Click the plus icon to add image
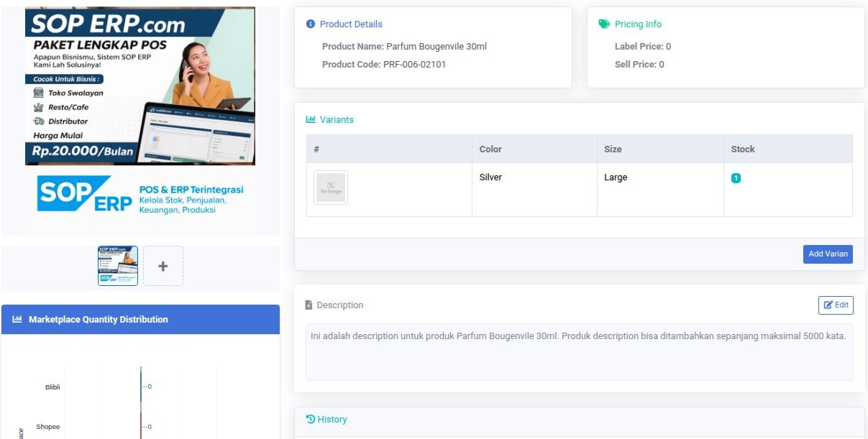 click(x=163, y=266)
